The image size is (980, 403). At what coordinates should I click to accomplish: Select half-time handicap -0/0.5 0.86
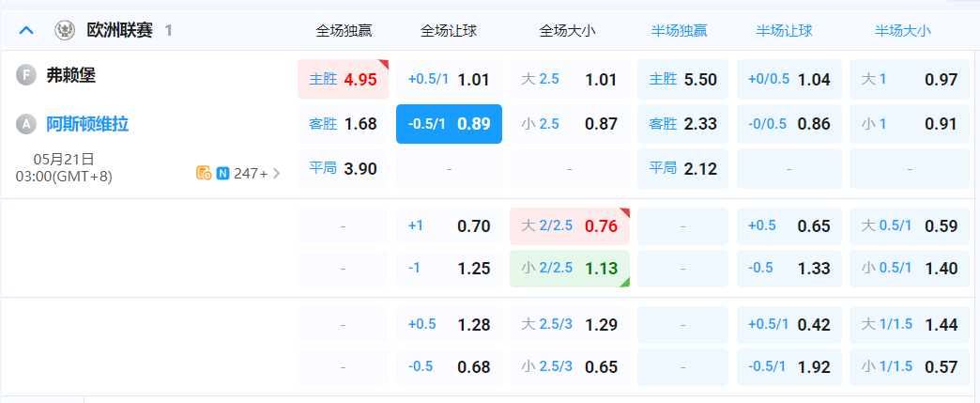789,124
